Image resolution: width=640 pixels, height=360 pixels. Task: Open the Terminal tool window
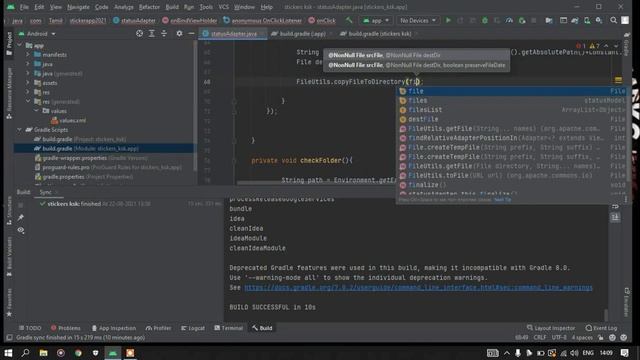229,328
